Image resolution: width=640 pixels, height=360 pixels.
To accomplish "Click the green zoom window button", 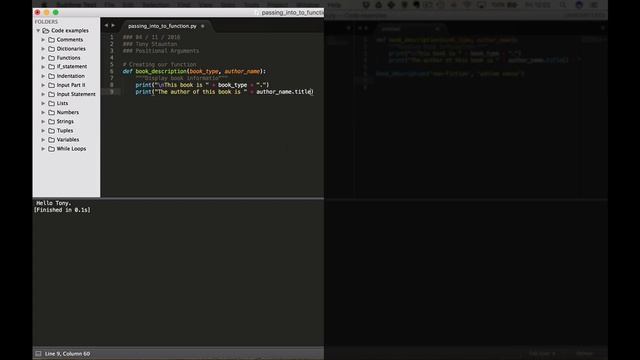I will point(56,13).
